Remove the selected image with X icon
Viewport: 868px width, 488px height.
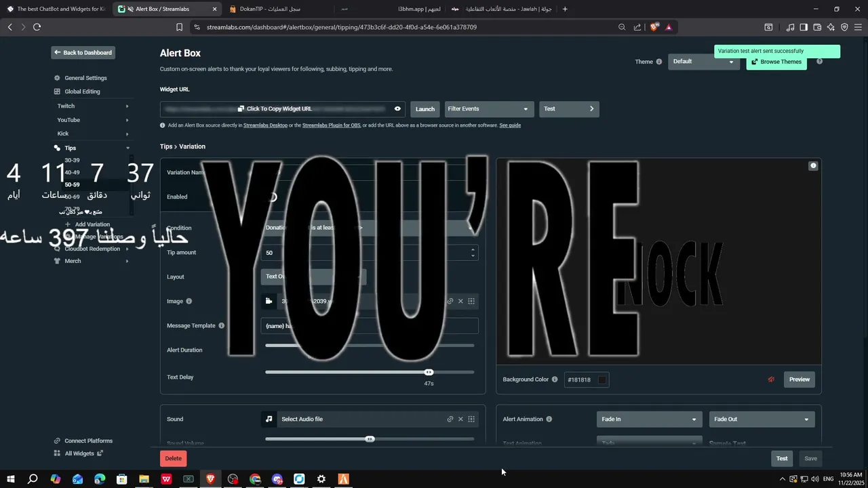(460, 301)
